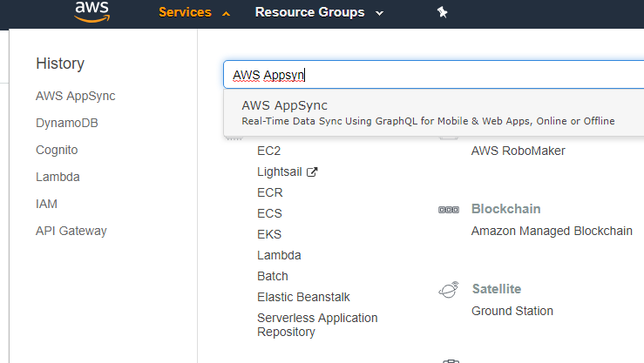Open API Gateway from History
The image size is (644, 363).
(x=71, y=231)
